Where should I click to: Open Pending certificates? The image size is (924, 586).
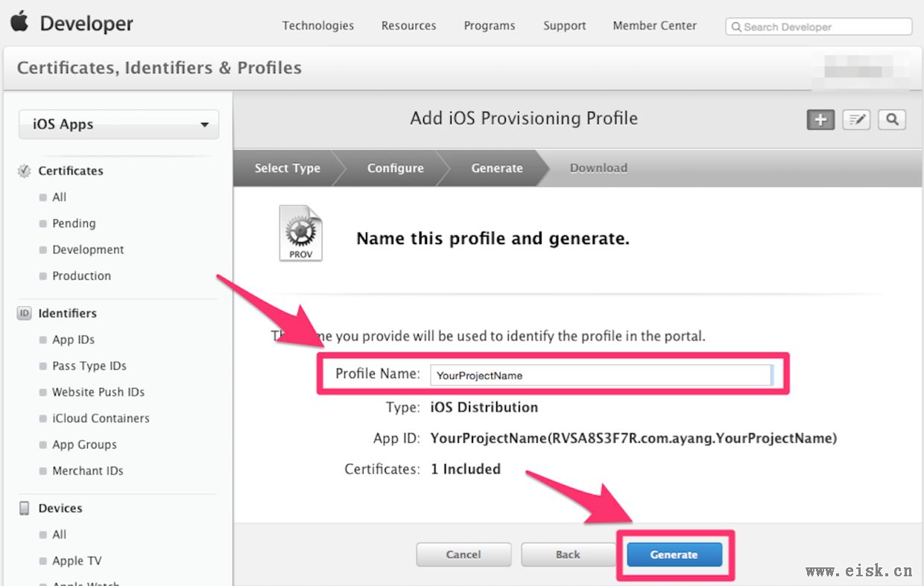(74, 223)
